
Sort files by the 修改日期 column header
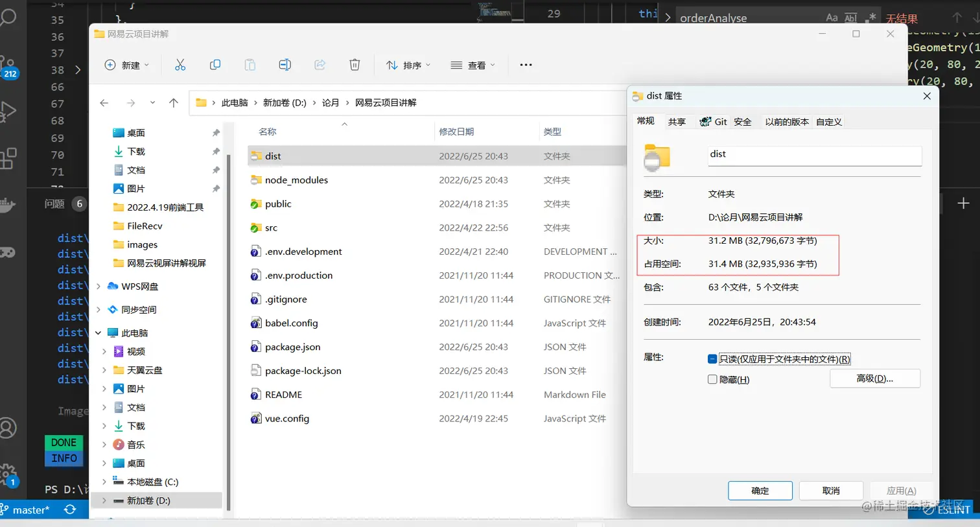[456, 132]
